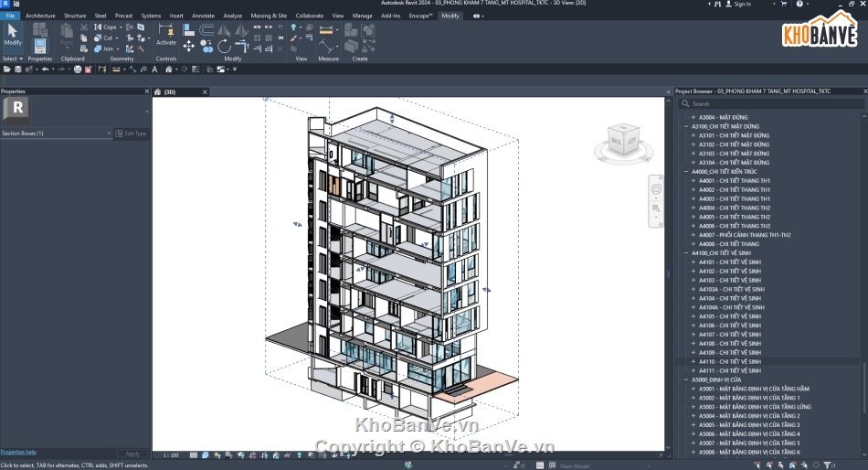Open Visual Style in view control bar
This screenshot has width=868, height=470.
coord(205,455)
